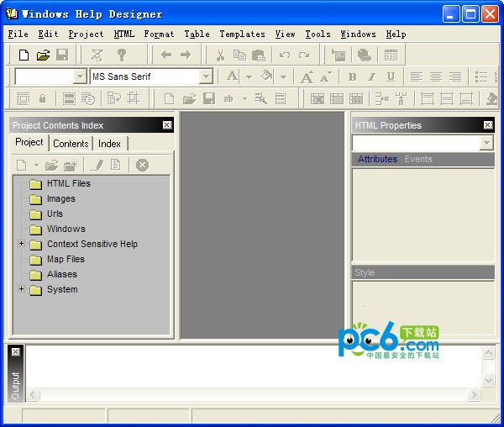Go back with the left arrow icon
This screenshot has height=427, width=504.
point(166,55)
